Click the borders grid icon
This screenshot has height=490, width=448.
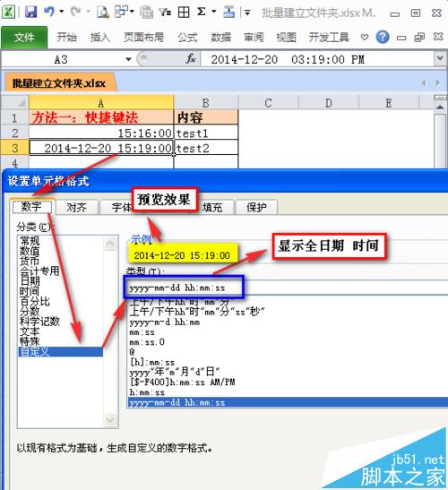pyautogui.click(x=184, y=13)
